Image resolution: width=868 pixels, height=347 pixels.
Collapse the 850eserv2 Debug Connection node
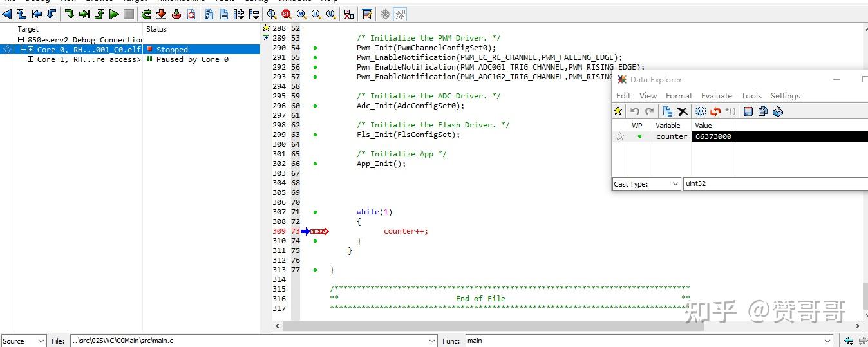[x=21, y=40]
